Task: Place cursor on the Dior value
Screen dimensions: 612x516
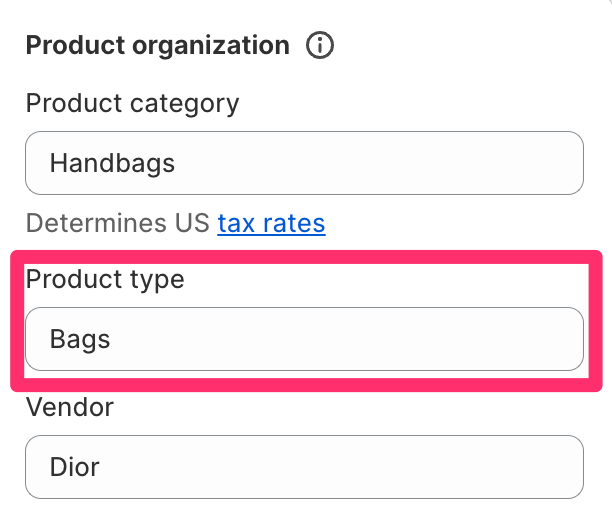Action: [75, 467]
